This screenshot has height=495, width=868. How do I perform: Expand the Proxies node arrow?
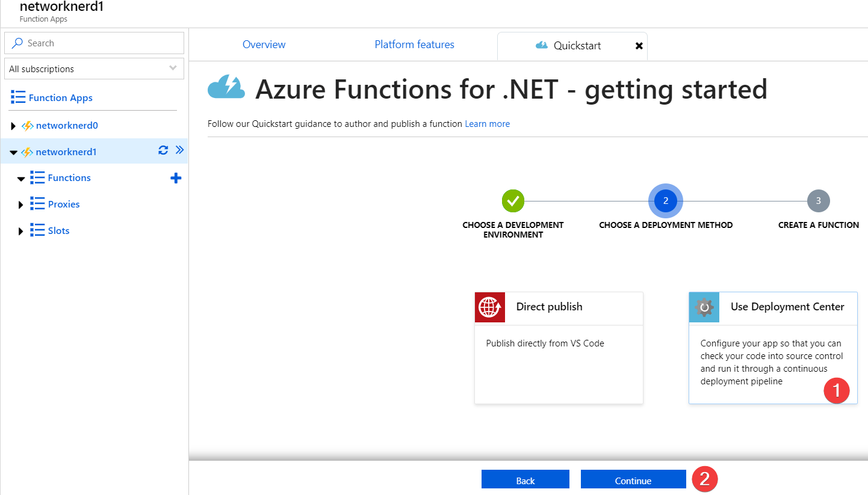[21, 204]
